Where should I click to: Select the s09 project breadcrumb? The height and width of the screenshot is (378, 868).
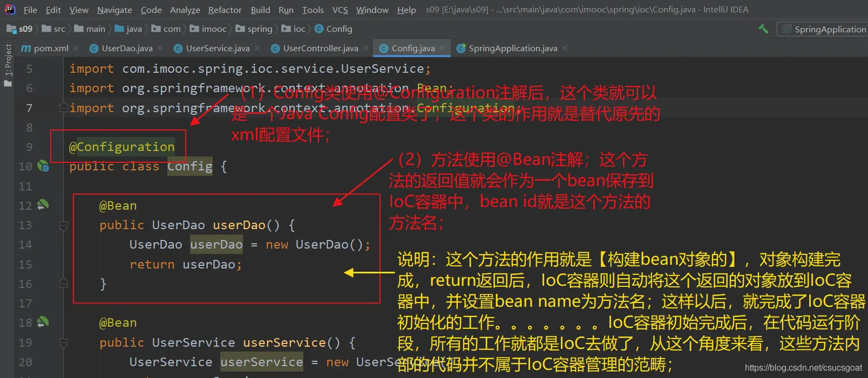(x=21, y=29)
